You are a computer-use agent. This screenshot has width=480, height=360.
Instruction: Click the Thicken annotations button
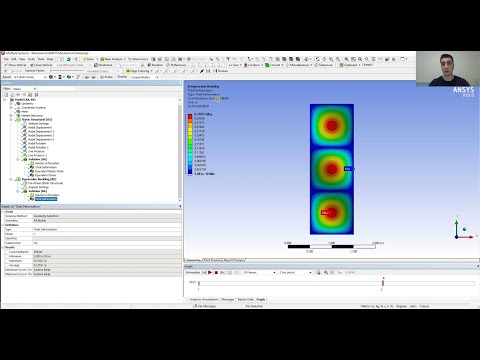coord(220,71)
